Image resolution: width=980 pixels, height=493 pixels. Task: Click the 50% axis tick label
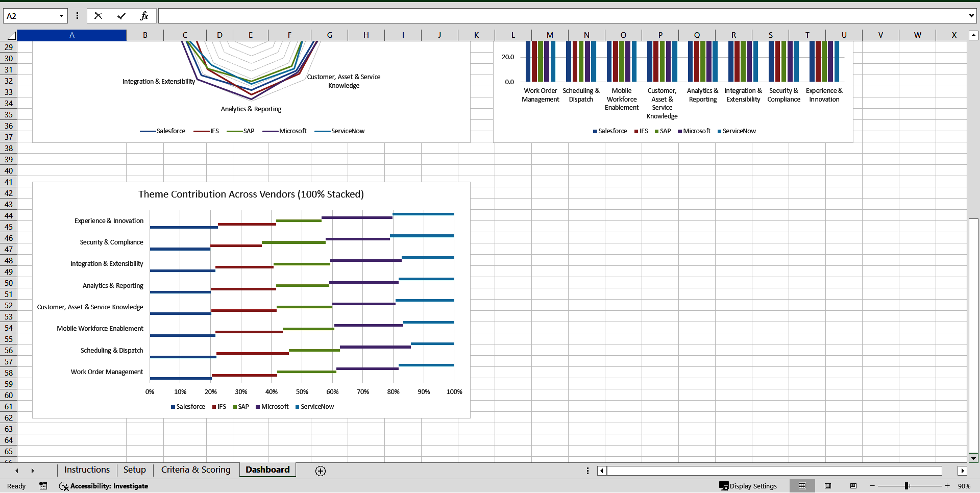tap(302, 392)
